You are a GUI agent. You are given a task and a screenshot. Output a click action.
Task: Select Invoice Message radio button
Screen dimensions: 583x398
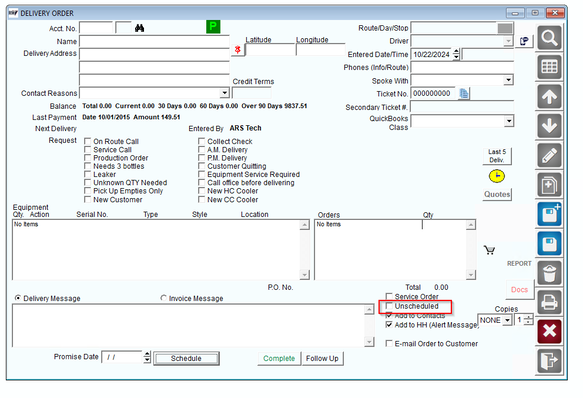[163, 298]
